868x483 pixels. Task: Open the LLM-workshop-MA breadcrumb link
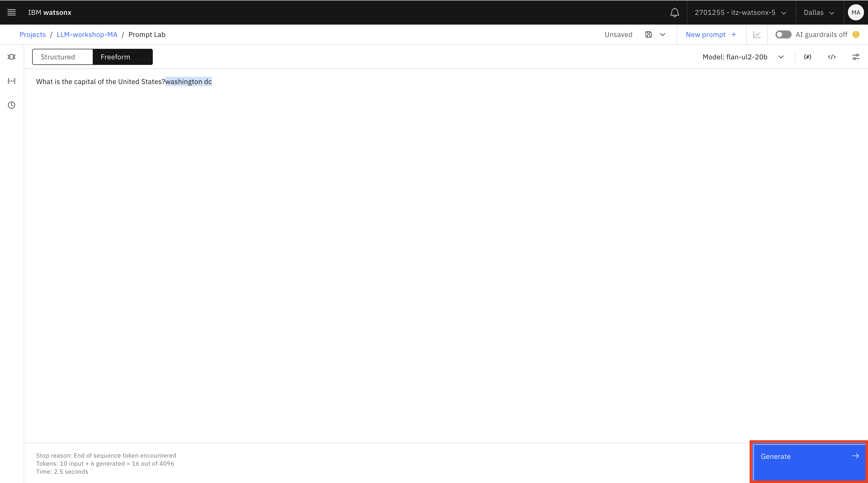coord(87,34)
